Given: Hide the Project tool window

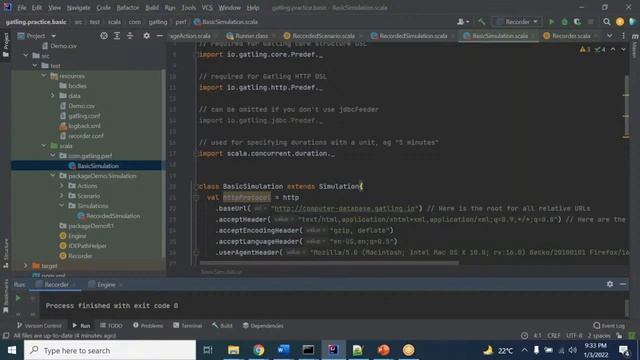Looking at the screenshot, I should 160,36.
